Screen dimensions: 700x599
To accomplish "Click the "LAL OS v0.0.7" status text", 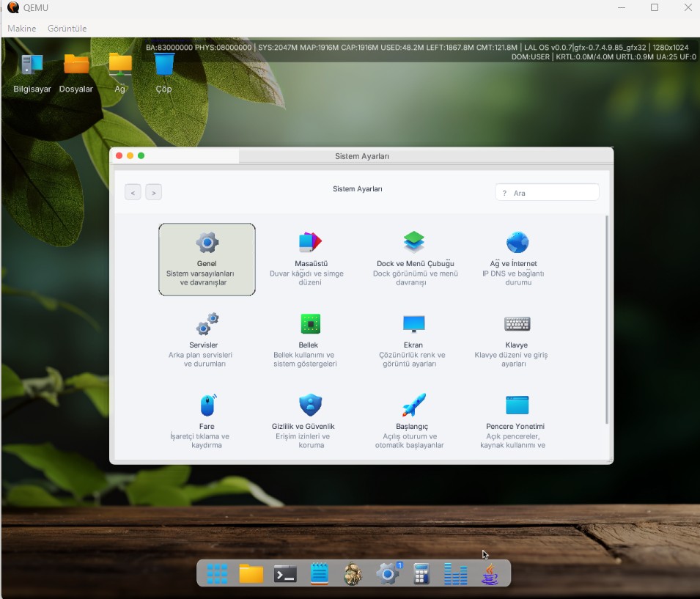I will pos(548,48).
